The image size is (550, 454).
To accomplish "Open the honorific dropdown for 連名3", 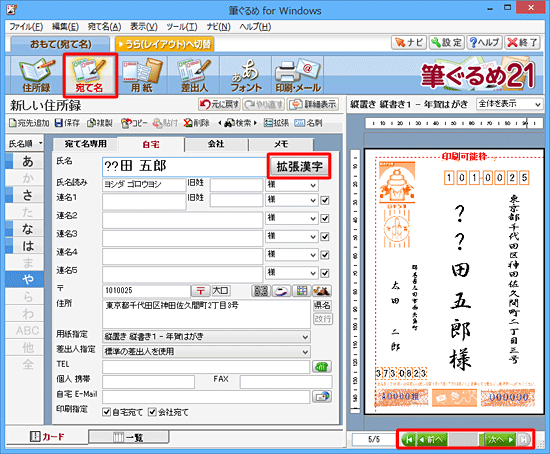I will click(x=291, y=236).
